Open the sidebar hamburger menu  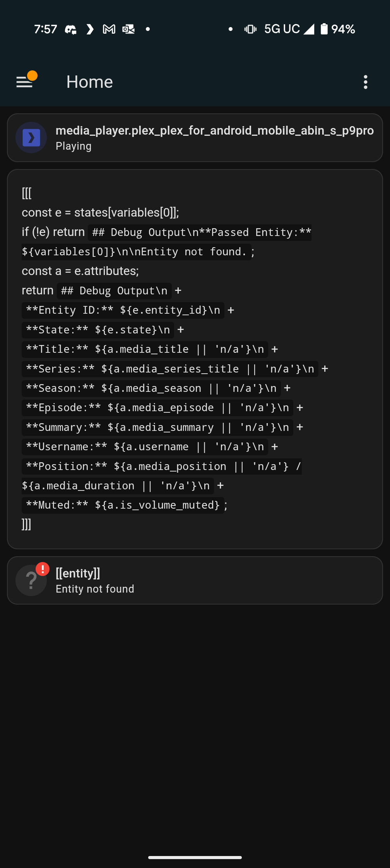(x=24, y=82)
